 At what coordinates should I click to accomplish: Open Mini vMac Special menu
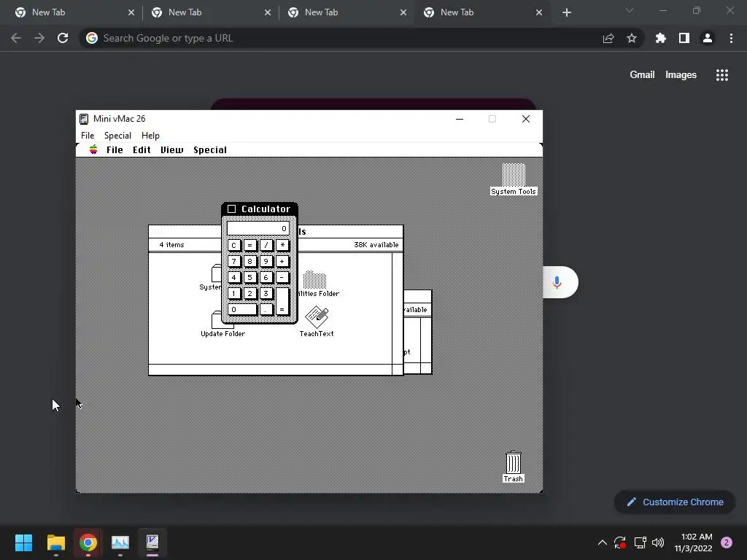117,136
